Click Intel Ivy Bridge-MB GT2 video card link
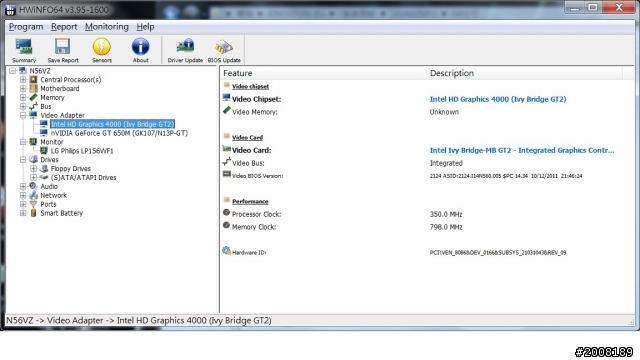The width and height of the screenshot is (640, 360). pyautogui.click(x=522, y=150)
